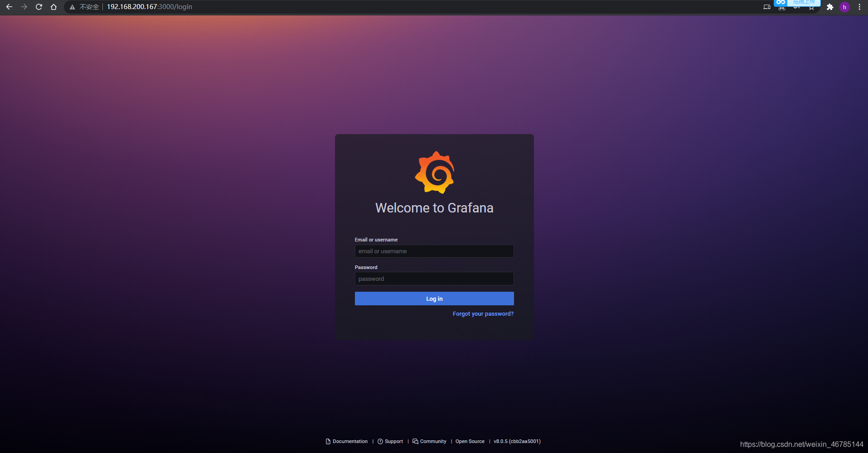
Task: Click the blue cloud drag-upload widget
Action: [x=797, y=2]
